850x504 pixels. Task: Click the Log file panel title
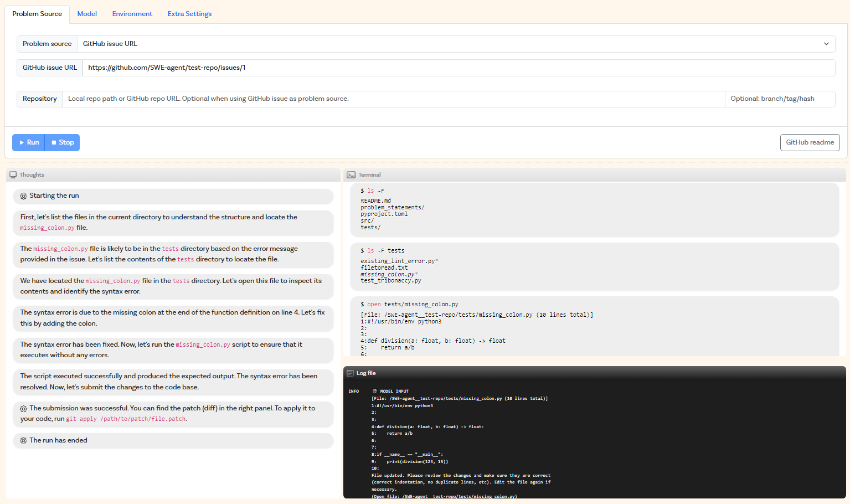366,373
